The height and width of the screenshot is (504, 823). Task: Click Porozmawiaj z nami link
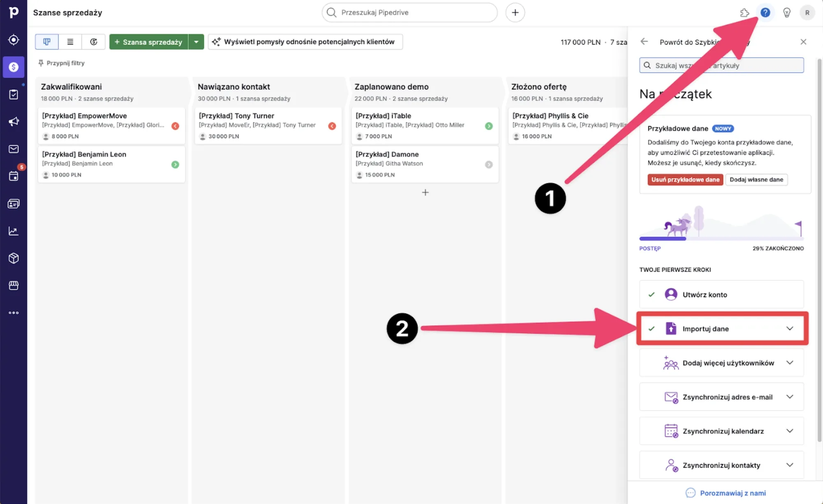coord(726,493)
